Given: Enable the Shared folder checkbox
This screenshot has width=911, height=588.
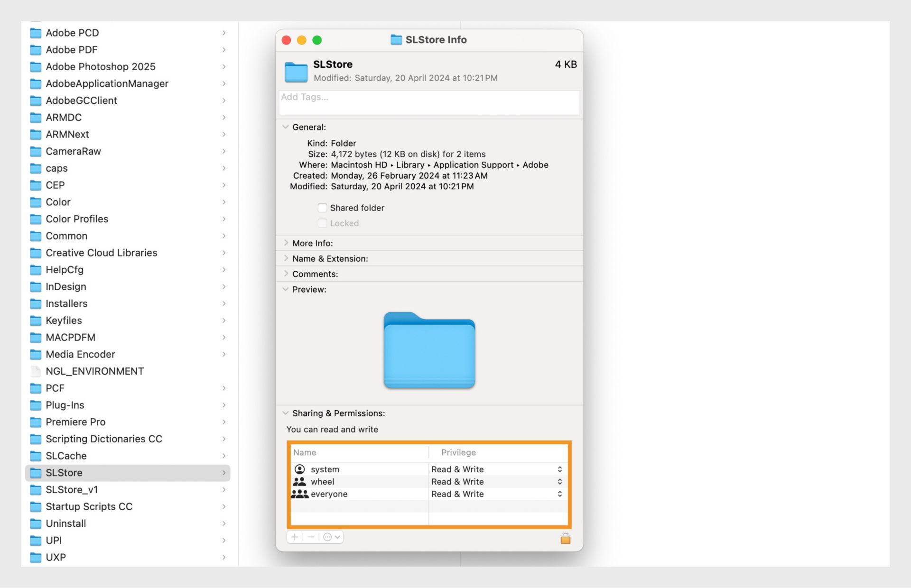Looking at the screenshot, I should (x=323, y=208).
